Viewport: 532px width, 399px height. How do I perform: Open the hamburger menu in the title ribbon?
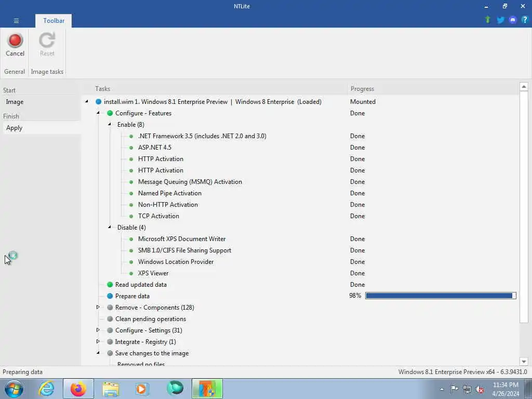tap(16, 21)
